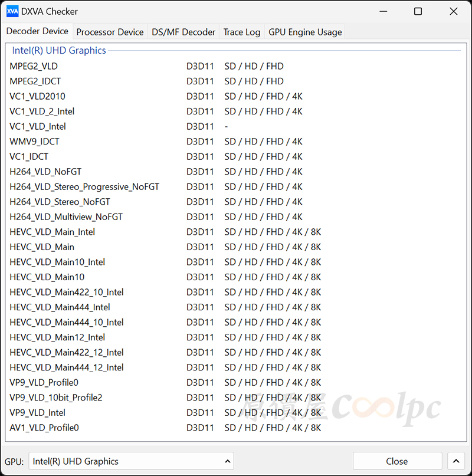Select the HEVC_VLD_Main entry
Screen dimensions: 472x476
(x=235, y=247)
